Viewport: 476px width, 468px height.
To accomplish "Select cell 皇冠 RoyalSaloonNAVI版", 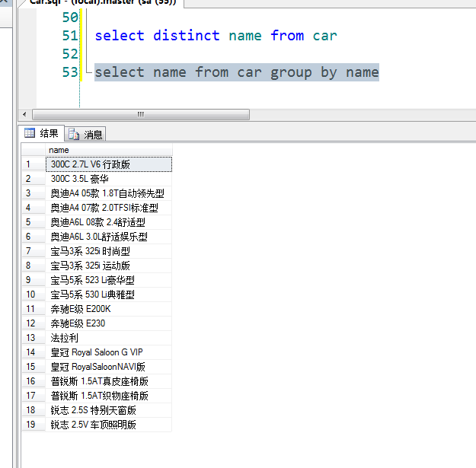I will coord(109,367).
